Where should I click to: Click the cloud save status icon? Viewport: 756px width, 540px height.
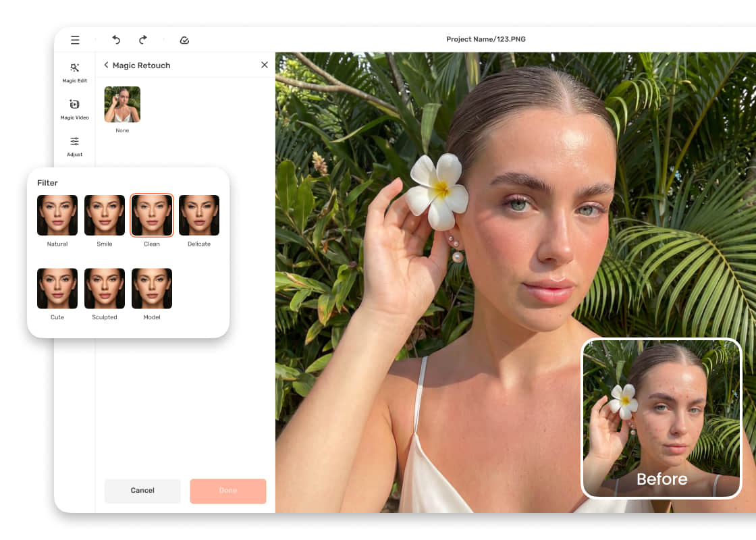[184, 40]
